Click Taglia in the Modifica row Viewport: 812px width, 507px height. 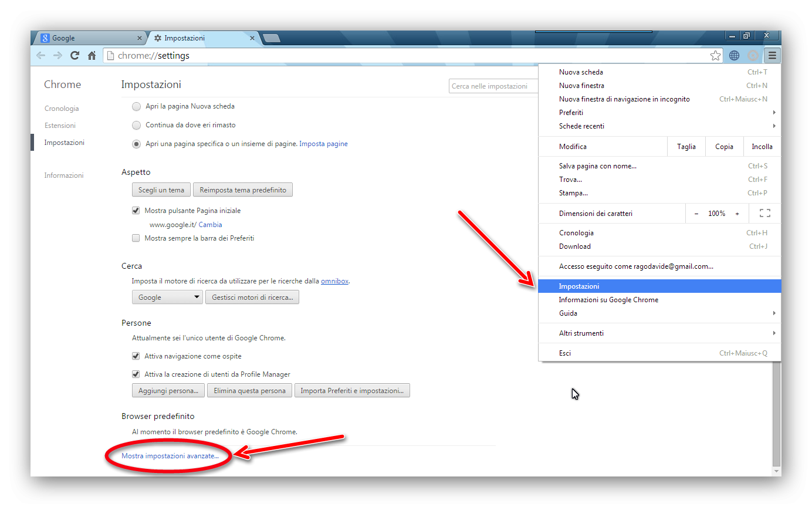tap(686, 147)
